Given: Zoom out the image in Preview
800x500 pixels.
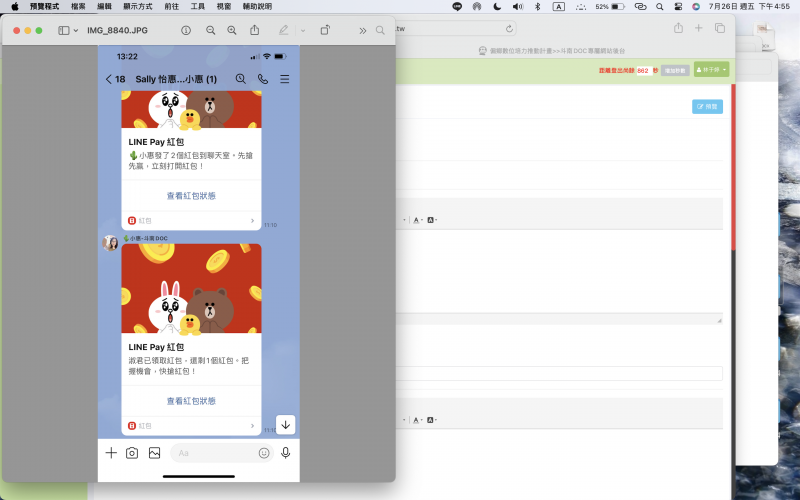Looking at the screenshot, I should (x=210, y=30).
